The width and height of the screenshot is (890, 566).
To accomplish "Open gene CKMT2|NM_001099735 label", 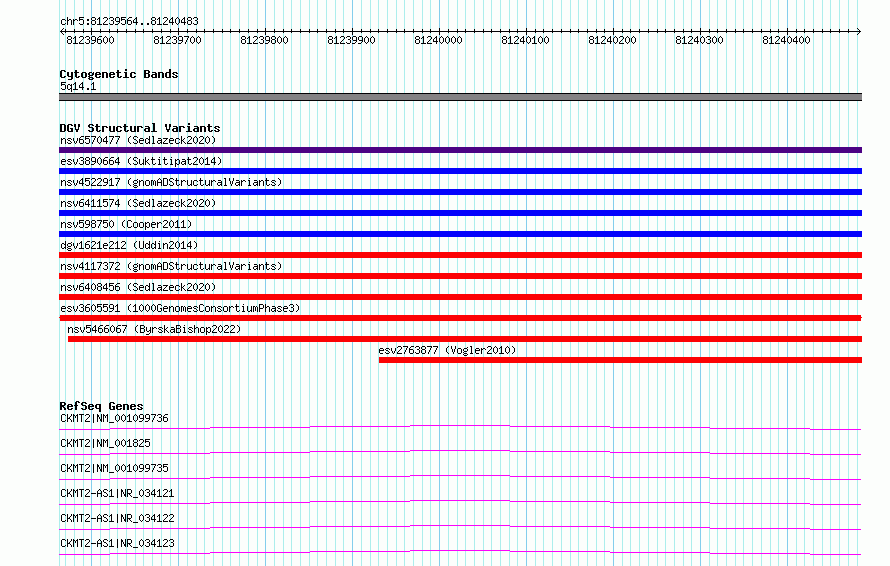I will [x=114, y=468].
